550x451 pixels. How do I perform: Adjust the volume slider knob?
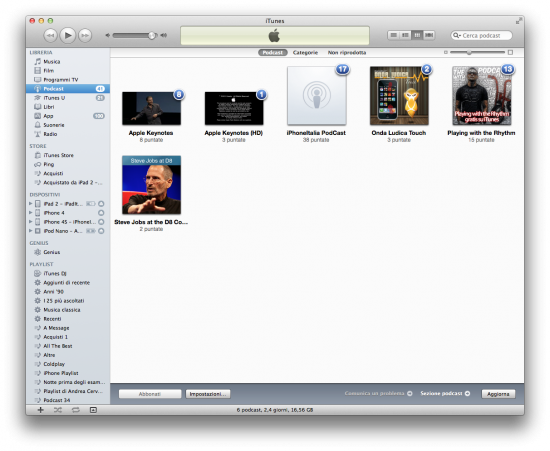click(x=152, y=35)
